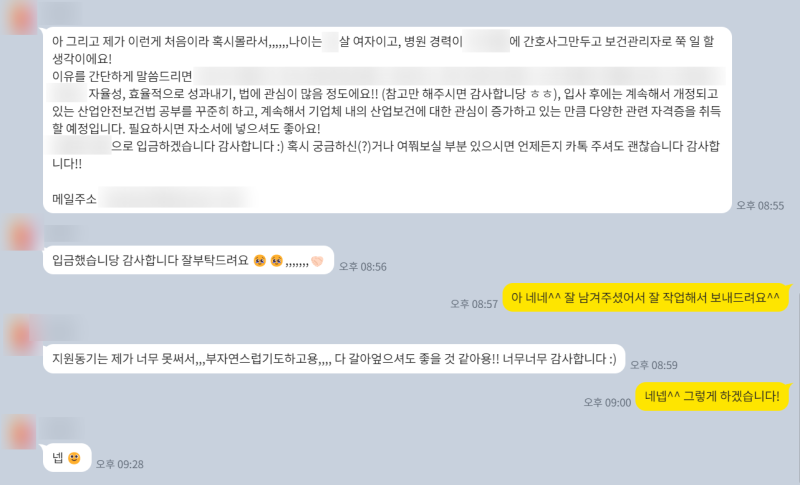Image resolution: width=800 pixels, height=485 pixels.
Task: Click the 오후 08:59 timestamp
Action: pyautogui.click(x=654, y=365)
